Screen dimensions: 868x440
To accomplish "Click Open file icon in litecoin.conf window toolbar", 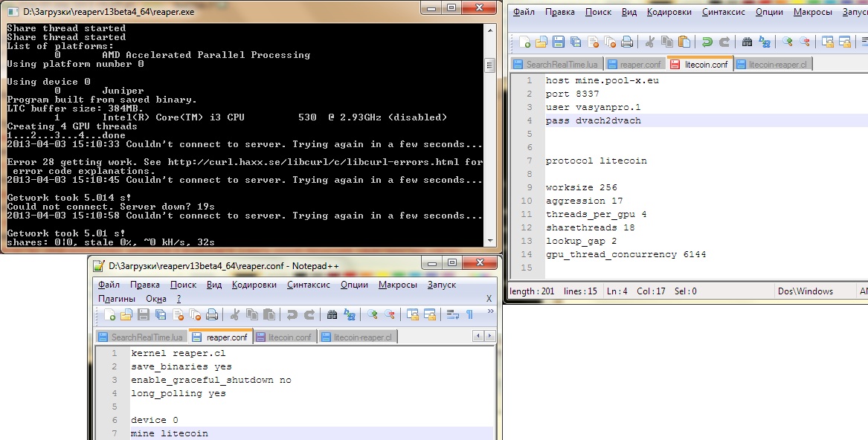I will [x=541, y=42].
